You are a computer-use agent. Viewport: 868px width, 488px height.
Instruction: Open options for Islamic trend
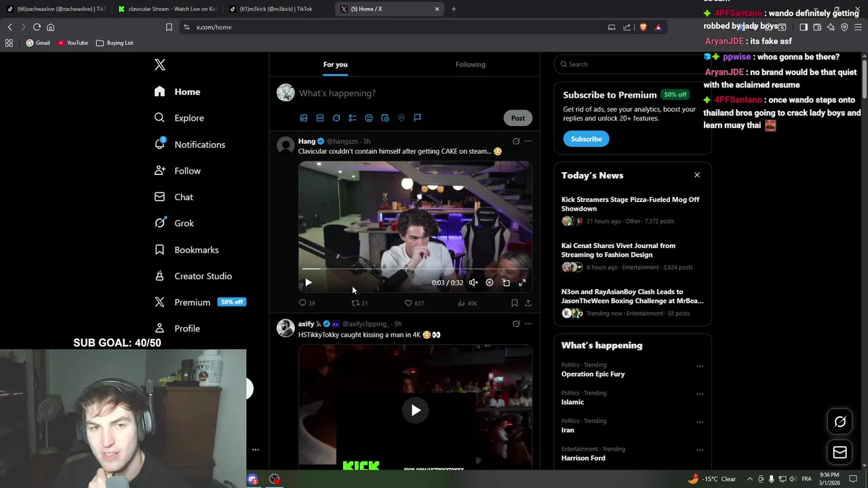pyautogui.click(x=700, y=394)
